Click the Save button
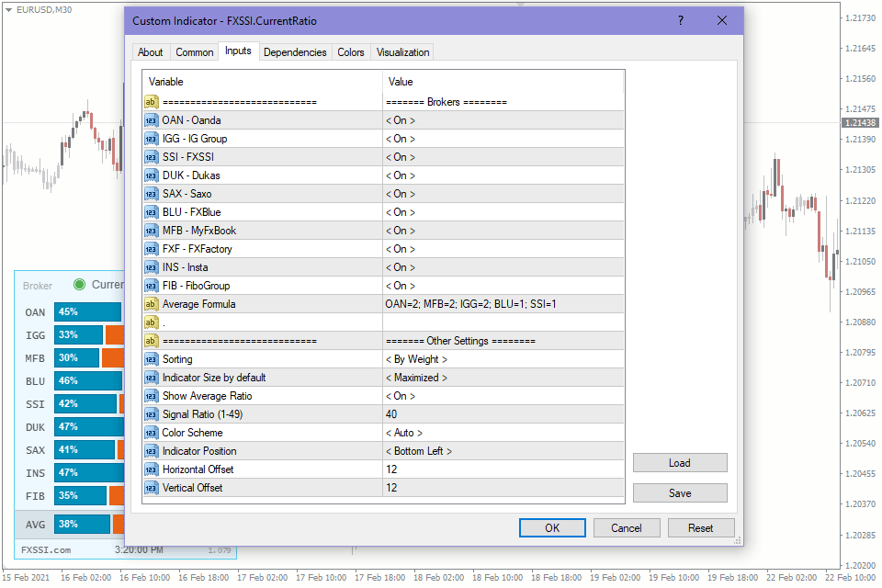This screenshot has height=588, width=882. coord(680,493)
